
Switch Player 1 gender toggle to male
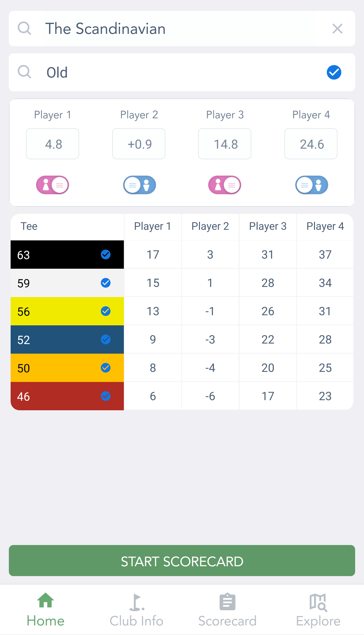click(52, 185)
